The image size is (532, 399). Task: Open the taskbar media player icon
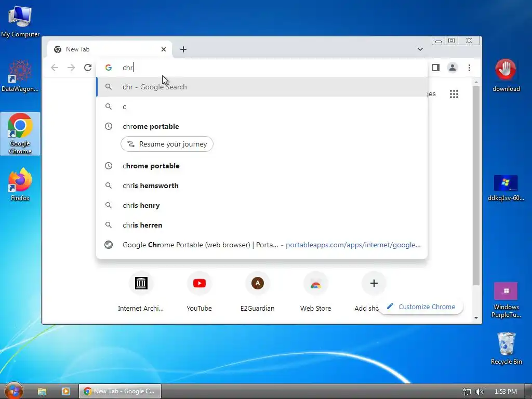[x=66, y=391]
